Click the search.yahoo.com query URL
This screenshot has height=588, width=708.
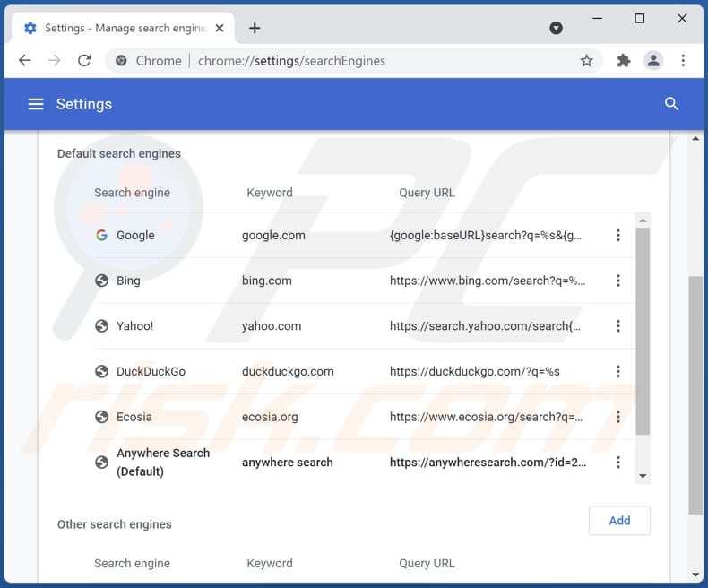tap(485, 326)
